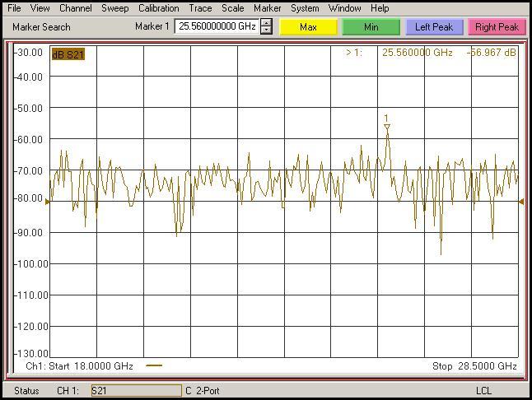532x400 pixels.
Task: Open the Calibration menu
Action: (x=158, y=8)
